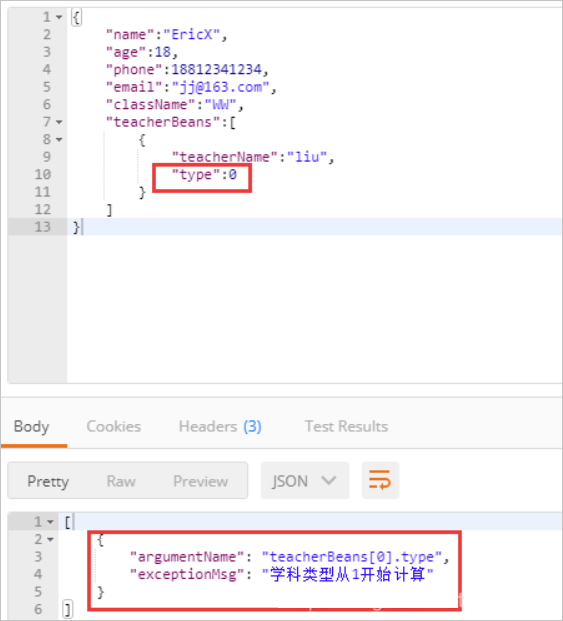The image size is (563, 621).
Task: Open the Test Results tab
Action: pyautogui.click(x=346, y=427)
